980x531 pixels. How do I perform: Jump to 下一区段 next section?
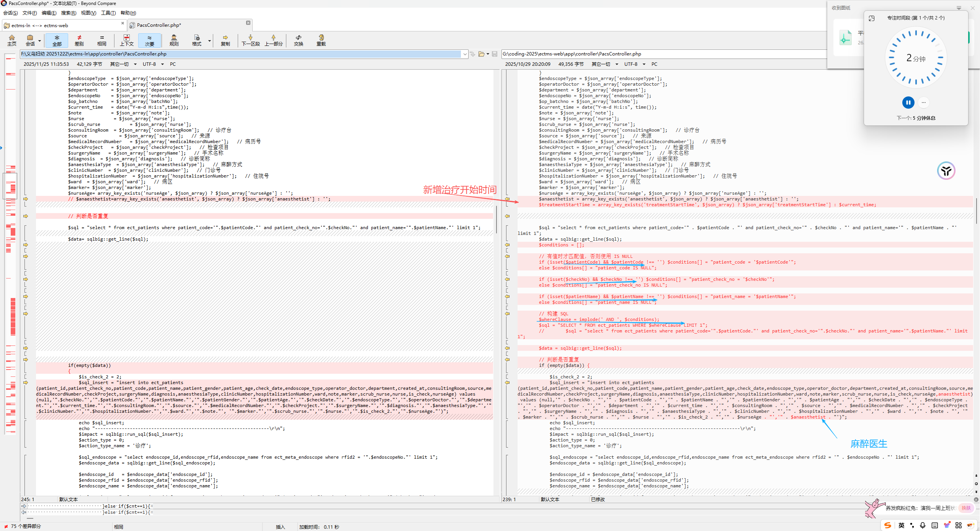pos(251,40)
